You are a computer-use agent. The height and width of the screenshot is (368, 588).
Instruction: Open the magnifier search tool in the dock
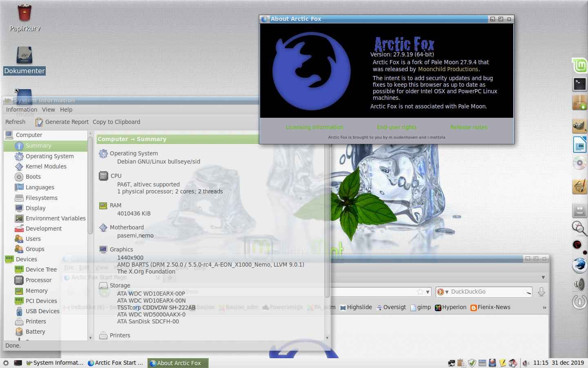(579, 228)
